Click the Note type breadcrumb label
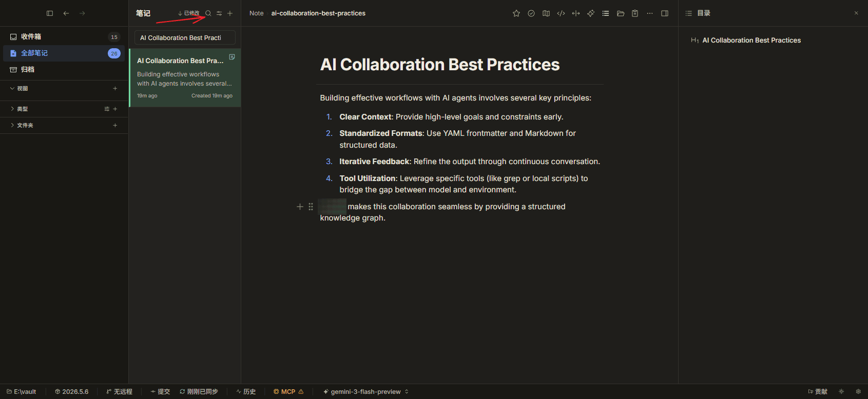 click(x=256, y=13)
